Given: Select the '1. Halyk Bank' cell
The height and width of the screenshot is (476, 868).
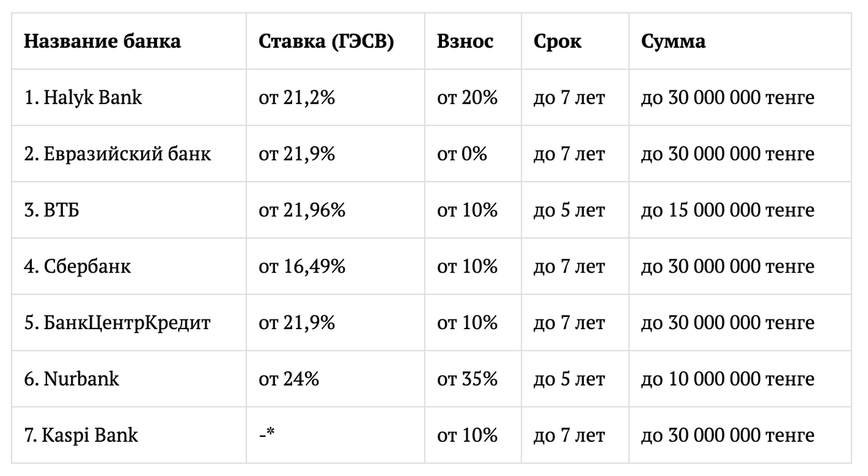Looking at the screenshot, I should pyautogui.click(x=83, y=98).
